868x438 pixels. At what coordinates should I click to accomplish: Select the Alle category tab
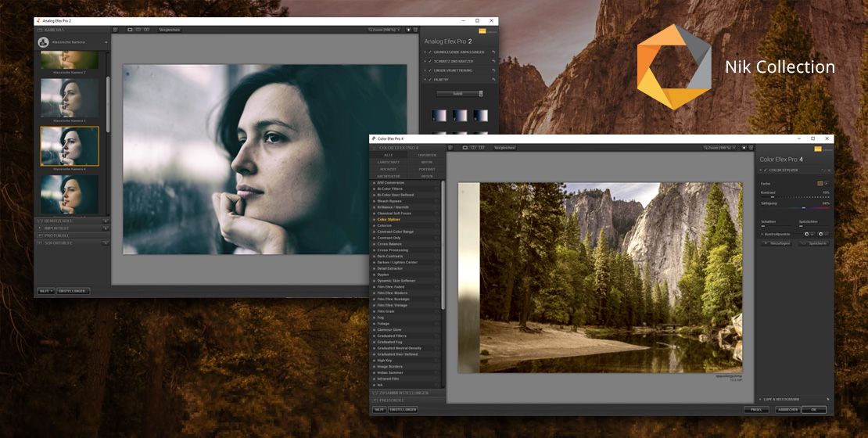[x=388, y=155]
